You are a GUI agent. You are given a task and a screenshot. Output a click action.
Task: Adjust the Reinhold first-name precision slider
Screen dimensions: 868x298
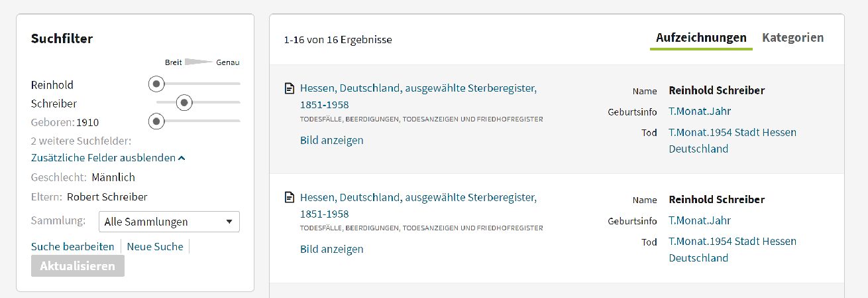pyautogui.click(x=156, y=84)
